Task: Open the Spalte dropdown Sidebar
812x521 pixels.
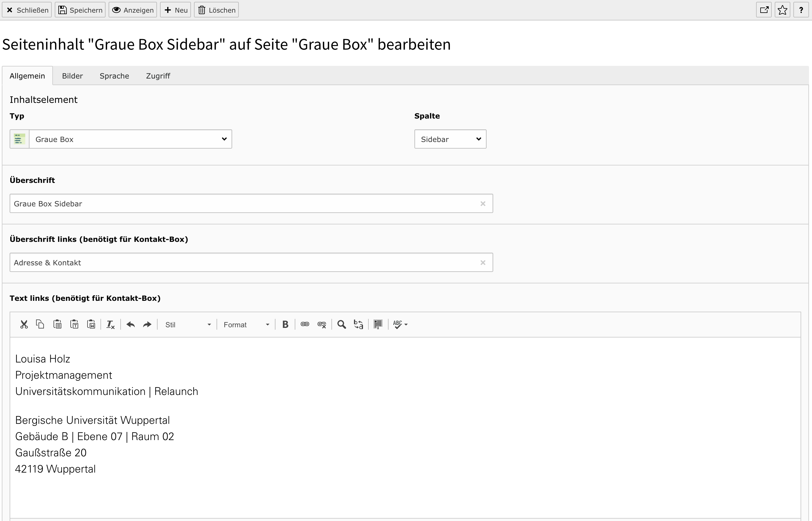Action: 450,139
